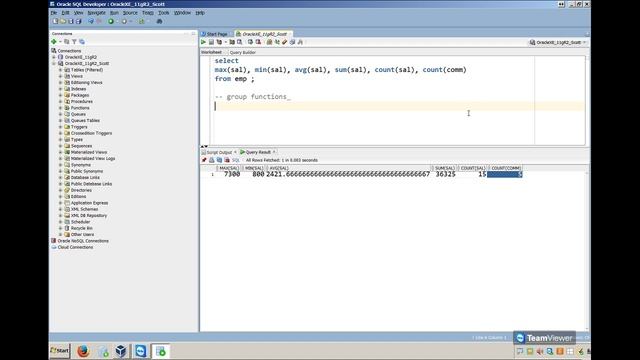640x360 pixels.
Task: Click the New file icon in the main toolbar
Action: pos(56,21)
